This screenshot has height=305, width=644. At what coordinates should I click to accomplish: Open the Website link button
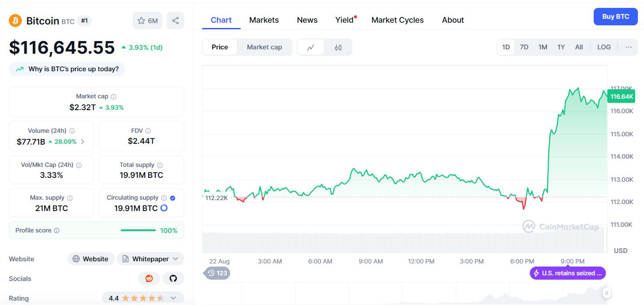point(91,259)
